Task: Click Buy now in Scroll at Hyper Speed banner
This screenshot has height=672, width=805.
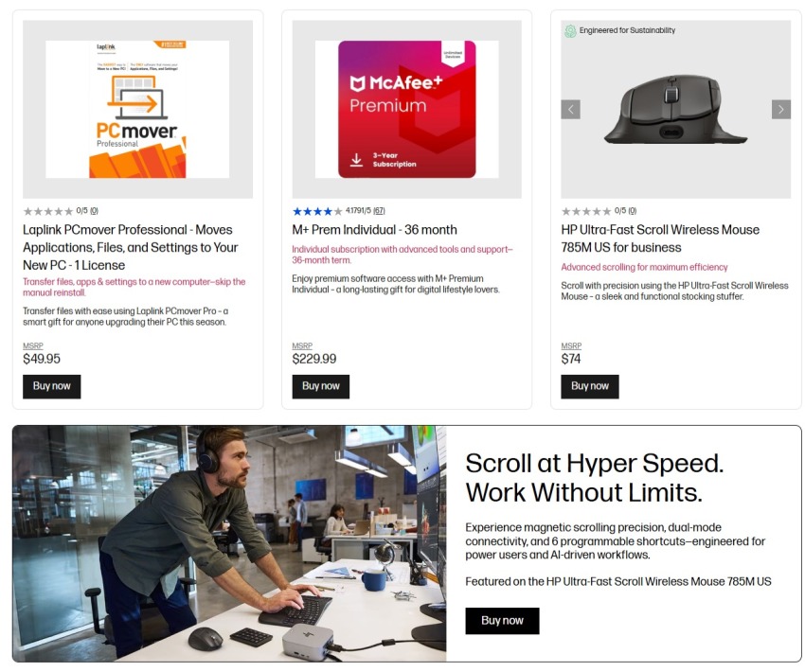Action: 502,621
